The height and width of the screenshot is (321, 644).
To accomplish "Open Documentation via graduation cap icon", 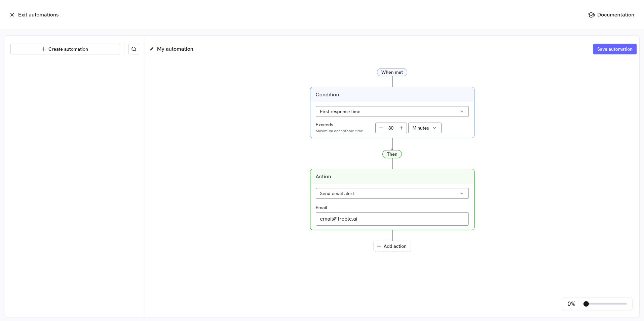I will click(x=591, y=15).
